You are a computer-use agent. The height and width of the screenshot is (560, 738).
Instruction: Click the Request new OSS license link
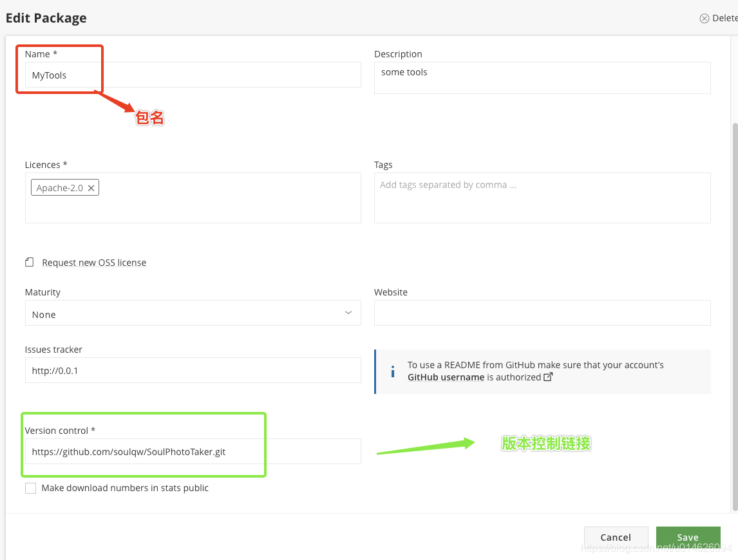click(94, 263)
